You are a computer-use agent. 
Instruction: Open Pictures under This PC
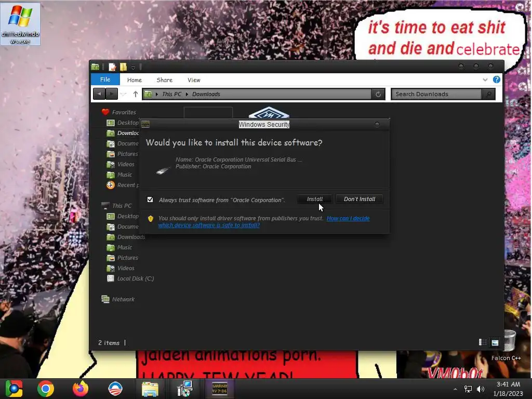(128, 258)
